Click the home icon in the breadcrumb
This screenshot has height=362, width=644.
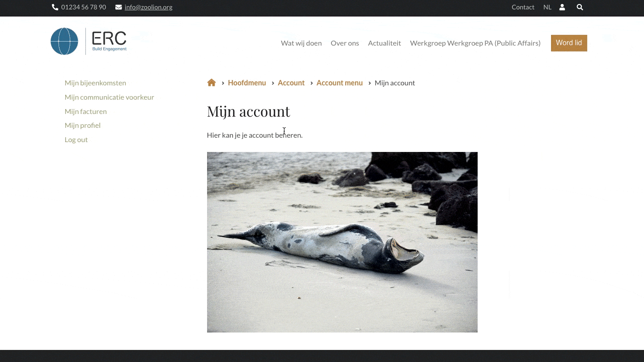click(x=212, y=83)
